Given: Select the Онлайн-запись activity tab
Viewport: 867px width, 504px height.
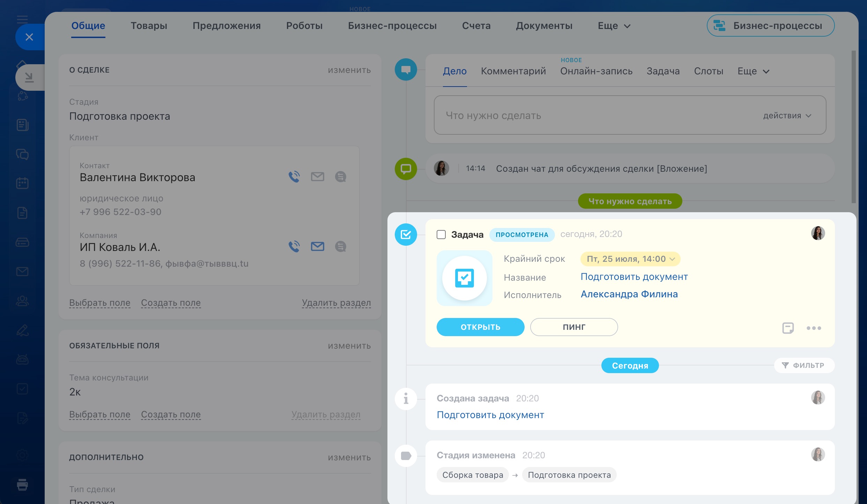Looking at the screenshot, I should pos(596,71).
